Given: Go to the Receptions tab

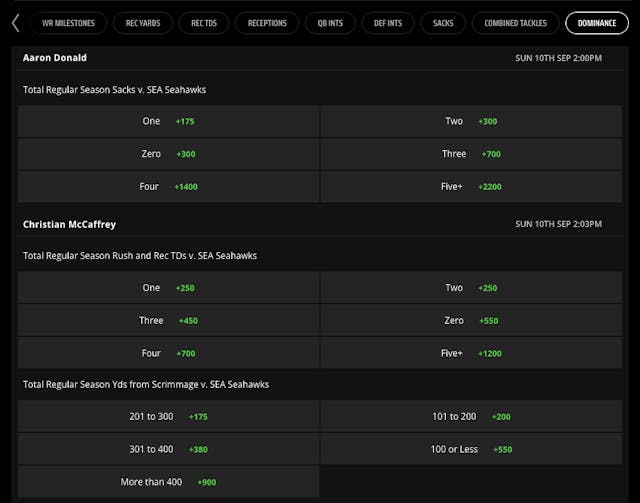Looking at the screenshot, I should pos(267,23).
